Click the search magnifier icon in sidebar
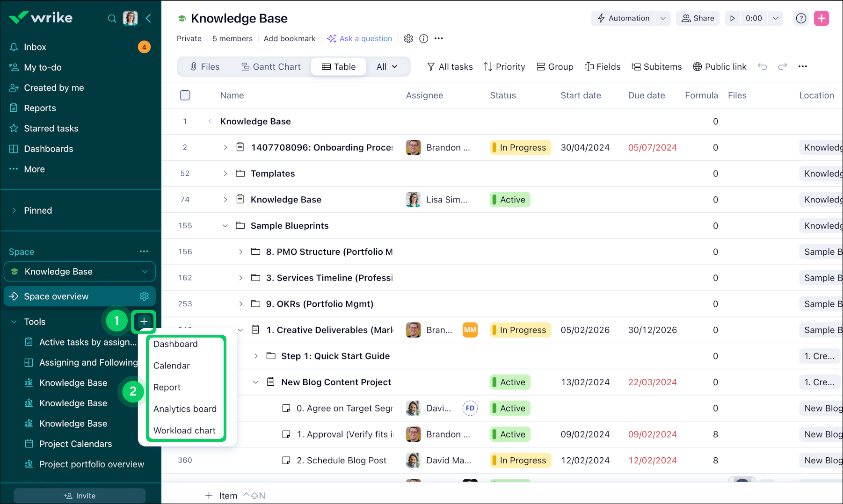The height and width of the screenshot is (504, 843). coord(112,19)
